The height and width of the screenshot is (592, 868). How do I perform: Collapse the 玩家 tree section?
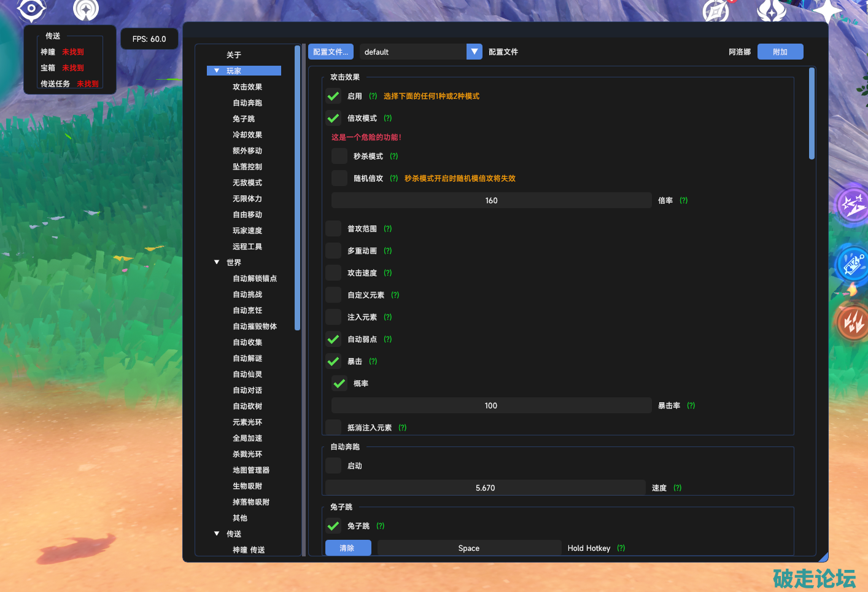(x=217, y=71)
